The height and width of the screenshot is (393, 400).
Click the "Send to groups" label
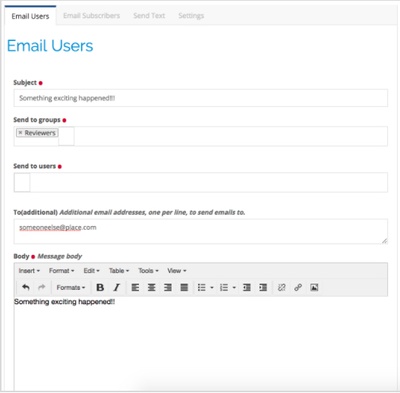(x=37, y=120)
